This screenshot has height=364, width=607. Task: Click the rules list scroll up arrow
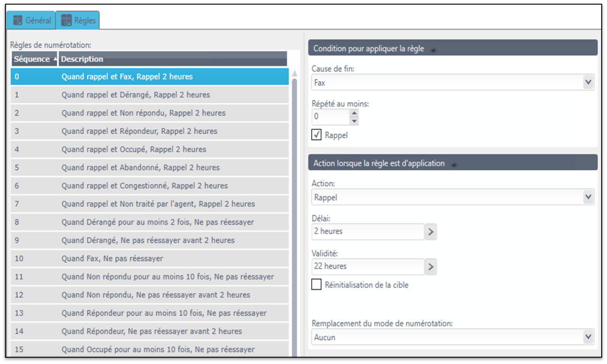[x=294, y=73]
